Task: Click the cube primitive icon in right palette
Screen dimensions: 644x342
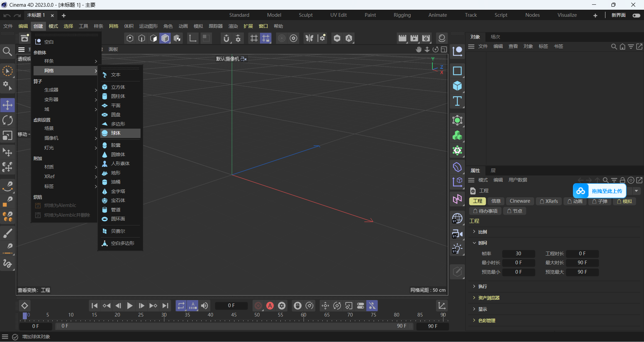Action: coord(457,86)
